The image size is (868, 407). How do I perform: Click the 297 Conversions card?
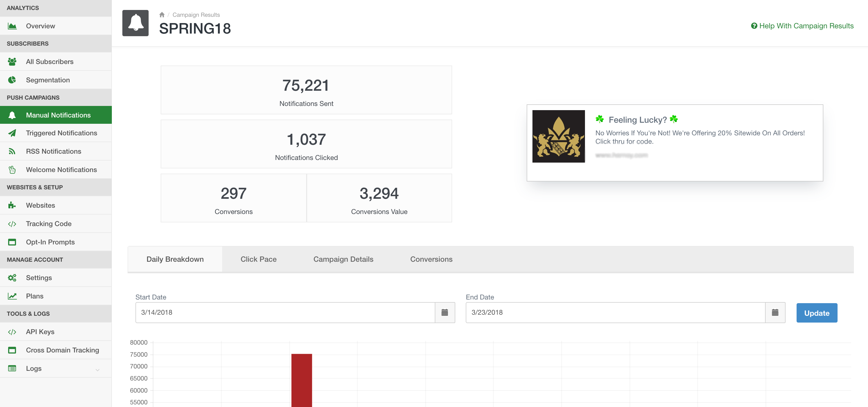point(233,198)
